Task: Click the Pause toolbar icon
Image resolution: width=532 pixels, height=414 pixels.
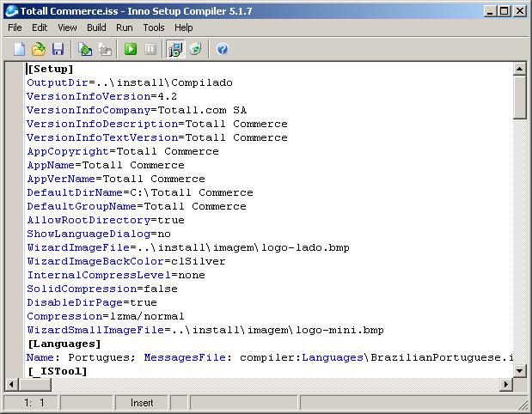Action: coord(150,49)
